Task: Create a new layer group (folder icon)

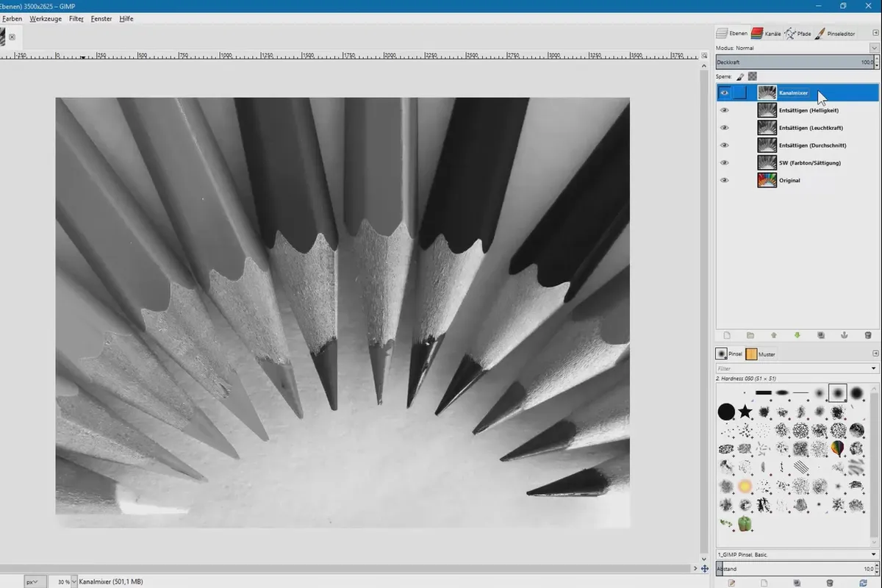Action: [750, 335]
